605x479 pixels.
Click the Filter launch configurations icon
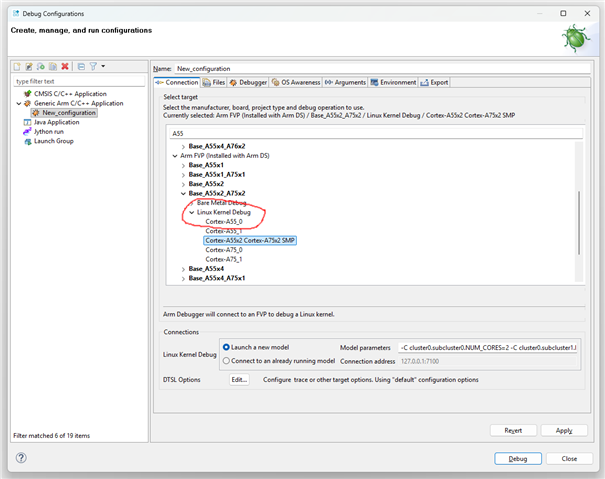click(x=91, y=66)
